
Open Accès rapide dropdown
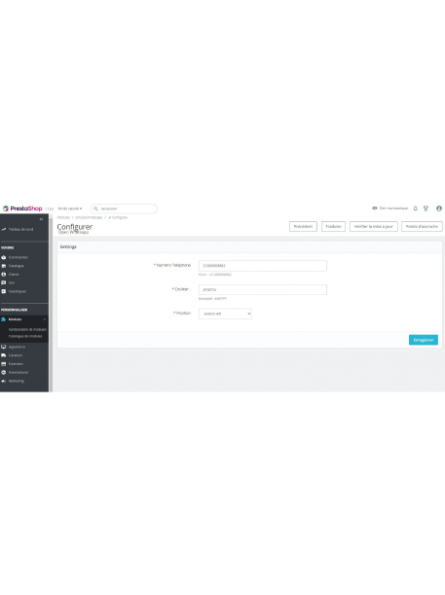(70, 208)
